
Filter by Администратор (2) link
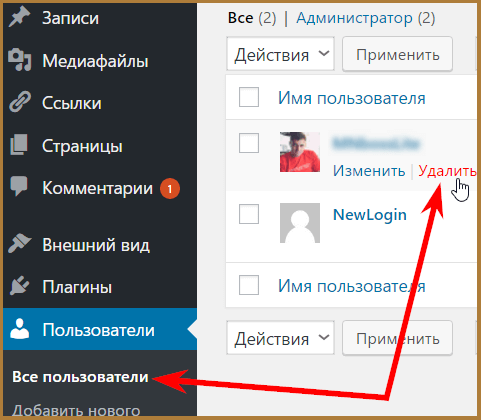tap(366, 18)
